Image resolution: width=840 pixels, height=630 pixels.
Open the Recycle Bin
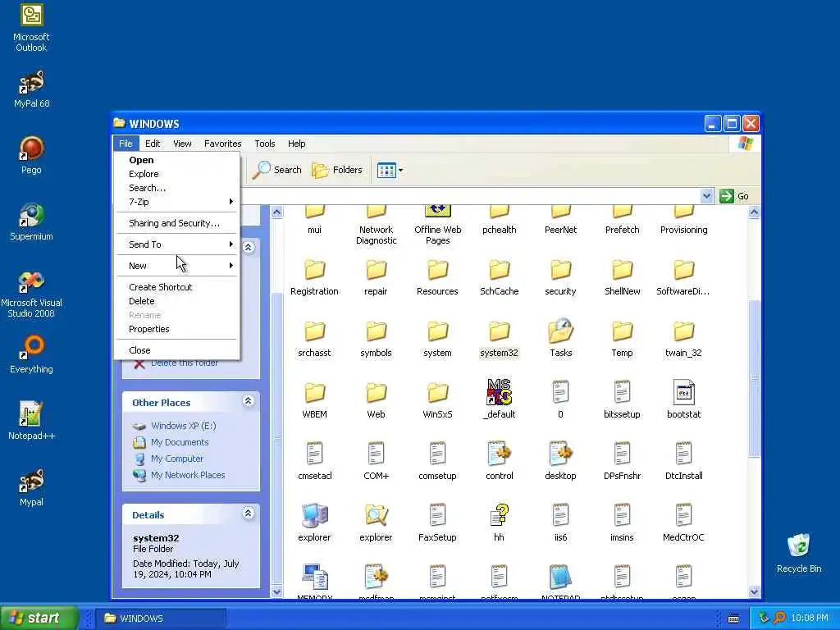pos(799,554)
